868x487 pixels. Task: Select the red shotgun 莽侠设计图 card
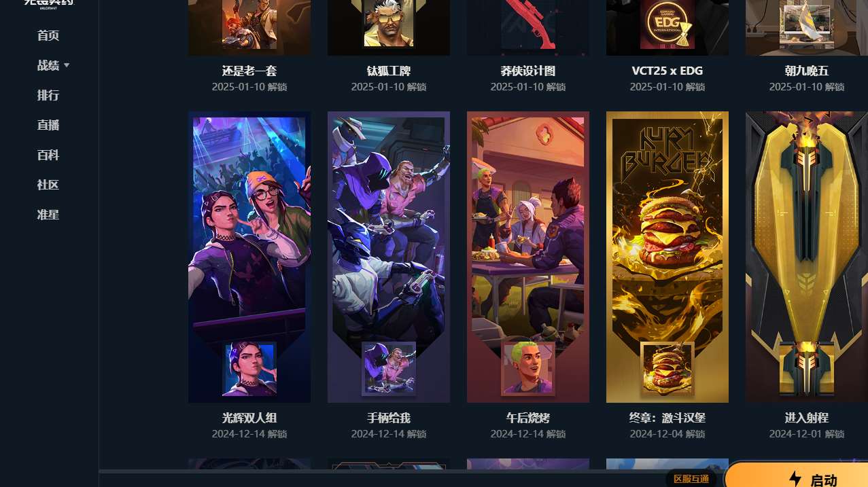528,28
